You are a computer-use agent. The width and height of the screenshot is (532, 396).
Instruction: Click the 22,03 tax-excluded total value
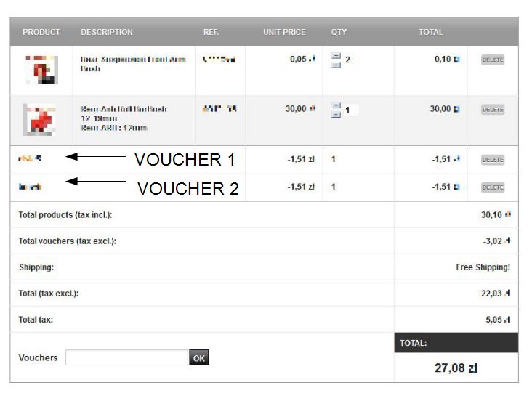click(x=496, y=294)
